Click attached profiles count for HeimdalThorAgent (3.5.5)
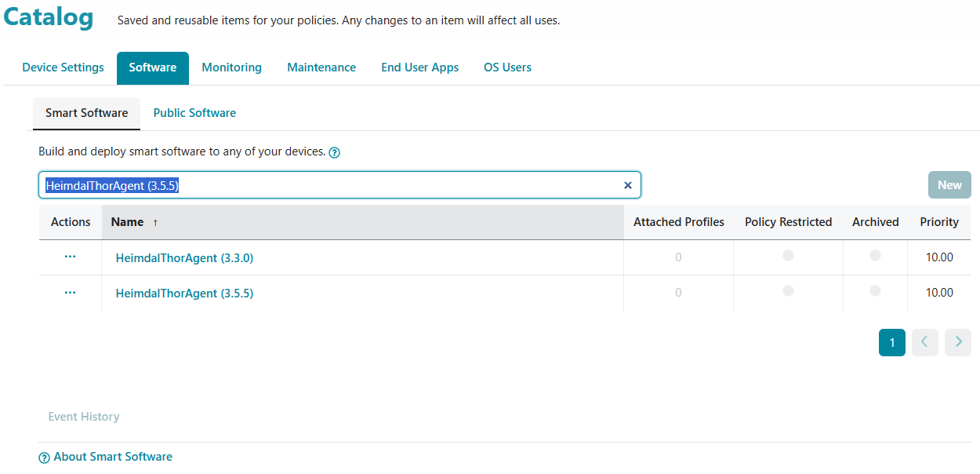This screenshot has width=980, height=474. pos(678,293)
